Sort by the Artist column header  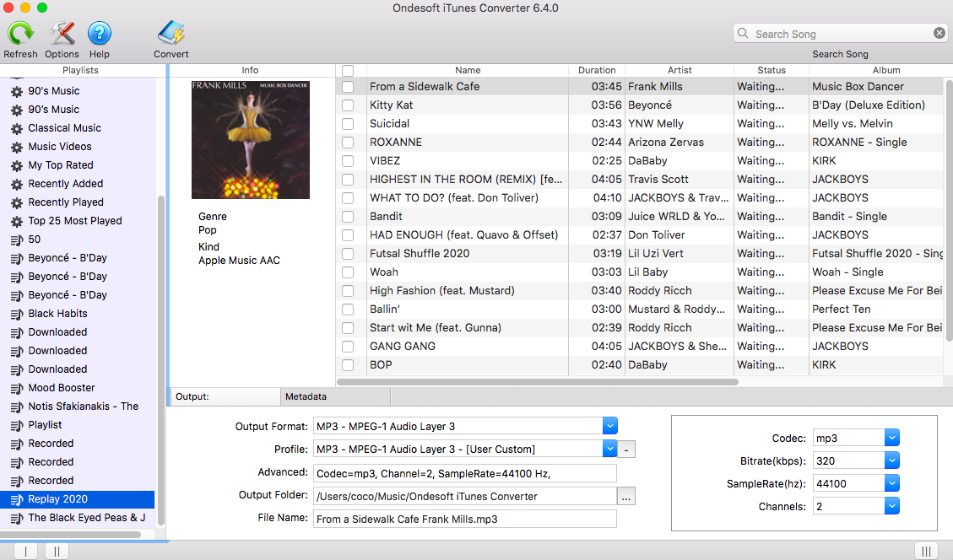(680, 71)
